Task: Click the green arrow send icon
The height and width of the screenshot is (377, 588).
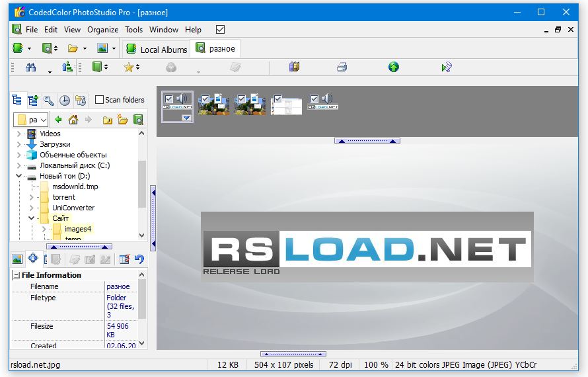Action: (446, 67)
